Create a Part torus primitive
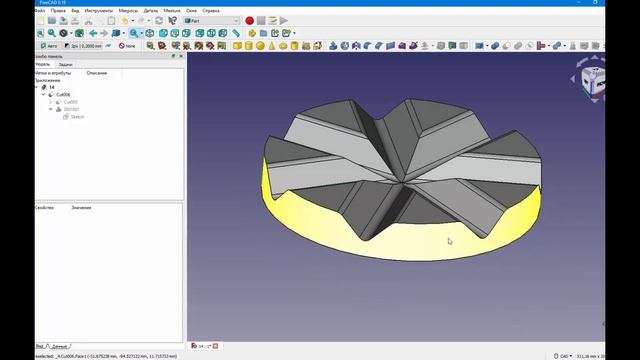 283,46
